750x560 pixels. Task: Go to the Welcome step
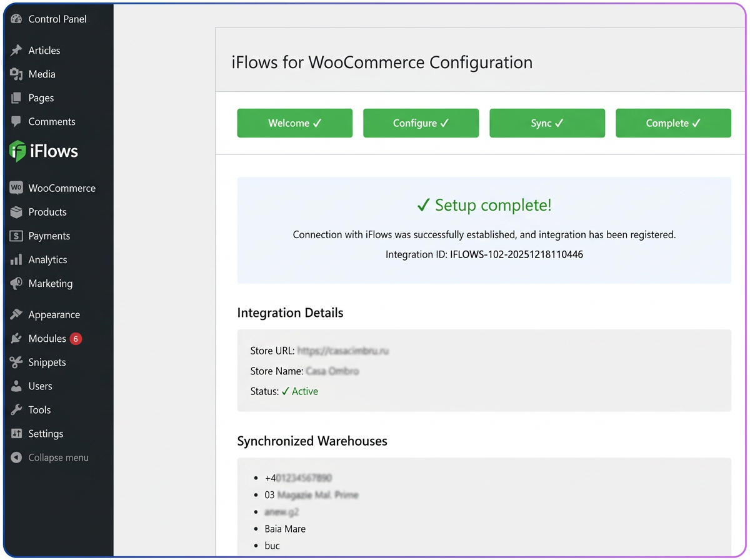295,123
